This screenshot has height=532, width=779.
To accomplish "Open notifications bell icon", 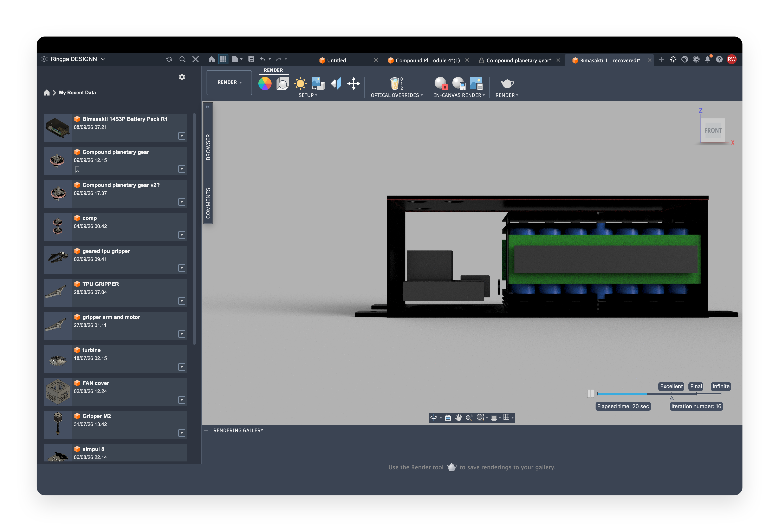I will 708,59.
